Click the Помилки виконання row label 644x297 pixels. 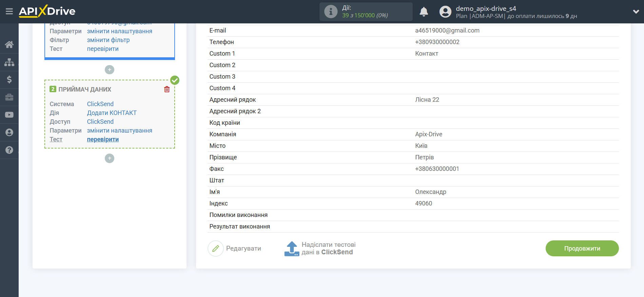tap(238, 215)
